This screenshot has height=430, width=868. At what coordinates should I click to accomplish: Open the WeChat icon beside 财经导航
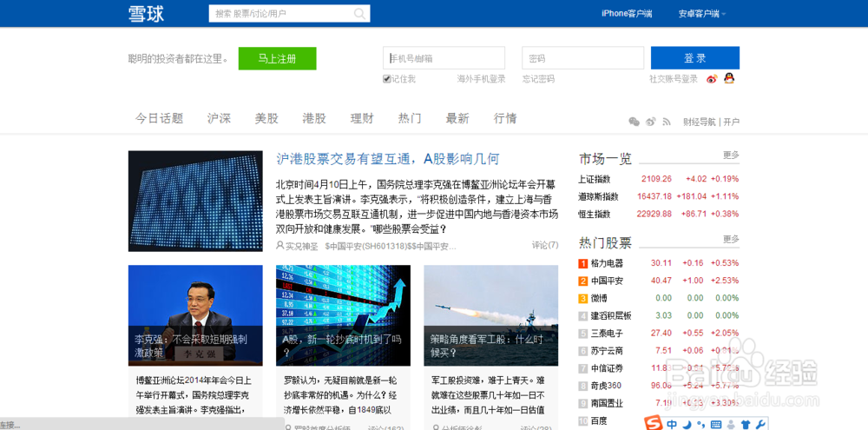coord(635,122)
